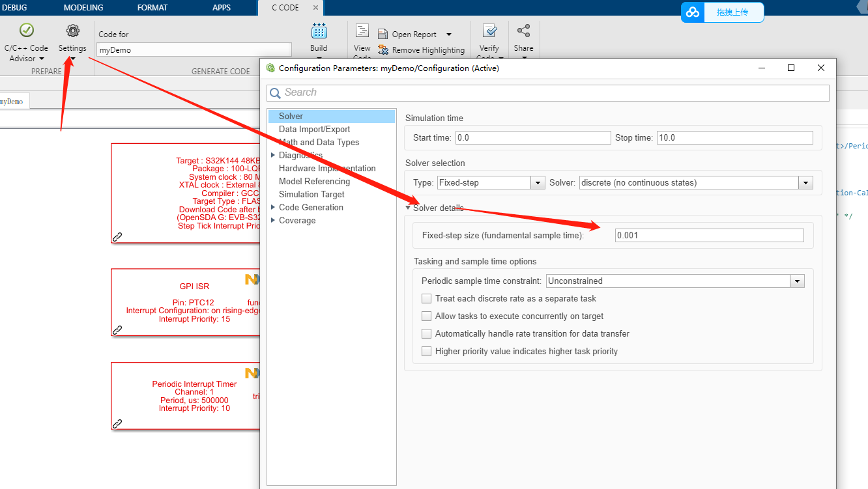Select Simulation Target category
This screenshot has width=868, height=489.
(x=311, y=194)
